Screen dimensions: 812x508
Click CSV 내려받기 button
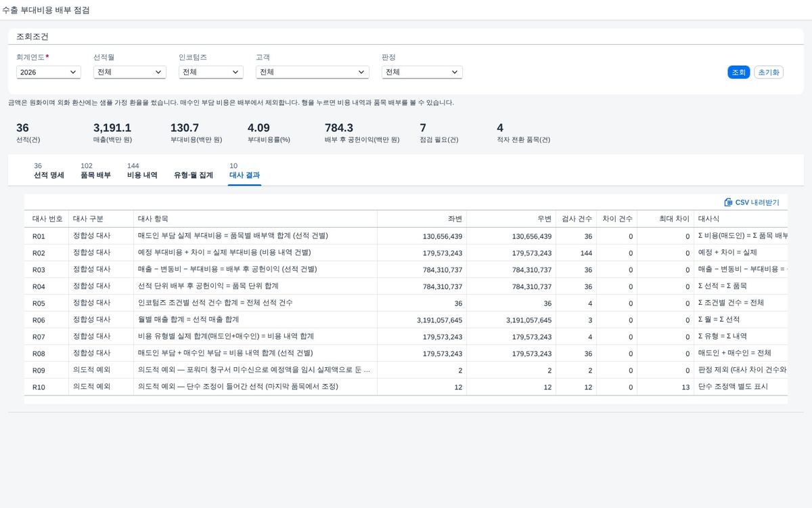coord(752,202)
